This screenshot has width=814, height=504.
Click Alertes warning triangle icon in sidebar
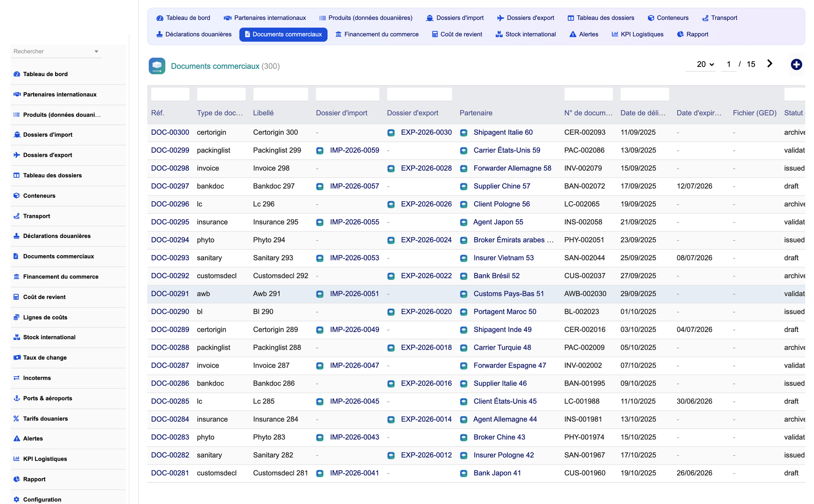17,438
